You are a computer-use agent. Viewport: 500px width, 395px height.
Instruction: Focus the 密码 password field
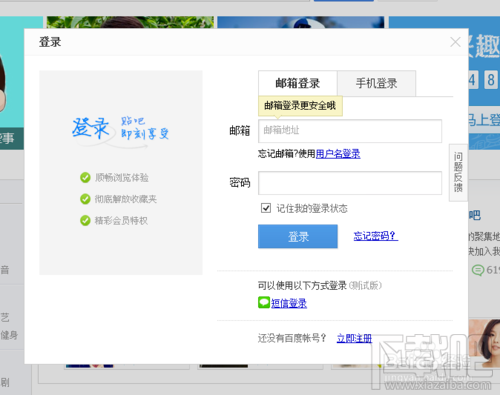coord(350,183)
